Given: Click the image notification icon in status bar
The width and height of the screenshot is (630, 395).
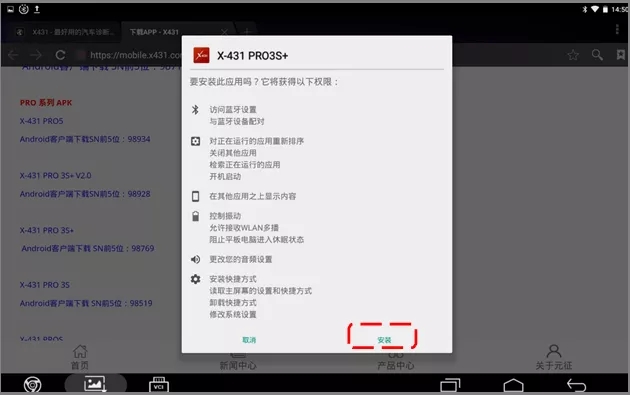Looking at the screenshot, I should [11, 9].
